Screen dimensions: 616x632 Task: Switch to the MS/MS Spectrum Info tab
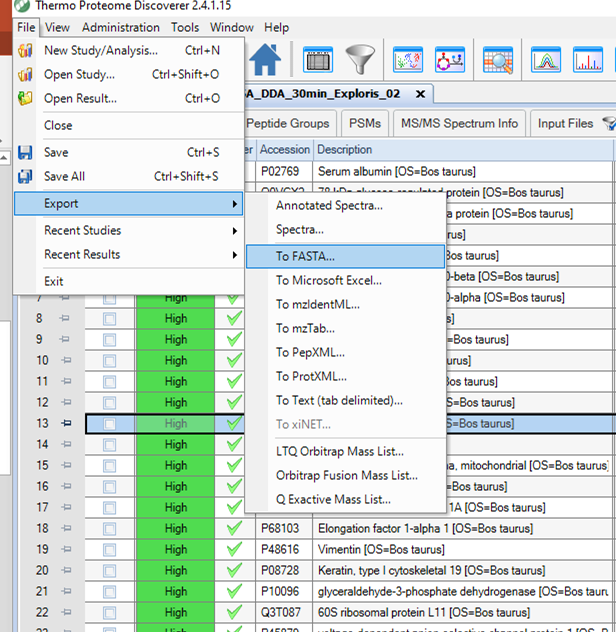459,123
